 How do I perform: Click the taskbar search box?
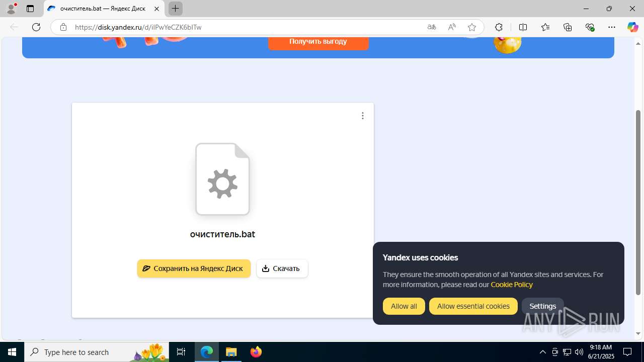tap(97, 352)
